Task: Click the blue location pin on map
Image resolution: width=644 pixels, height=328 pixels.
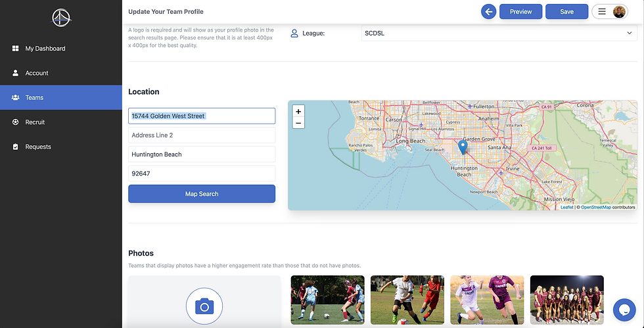Action: point(463,147)
